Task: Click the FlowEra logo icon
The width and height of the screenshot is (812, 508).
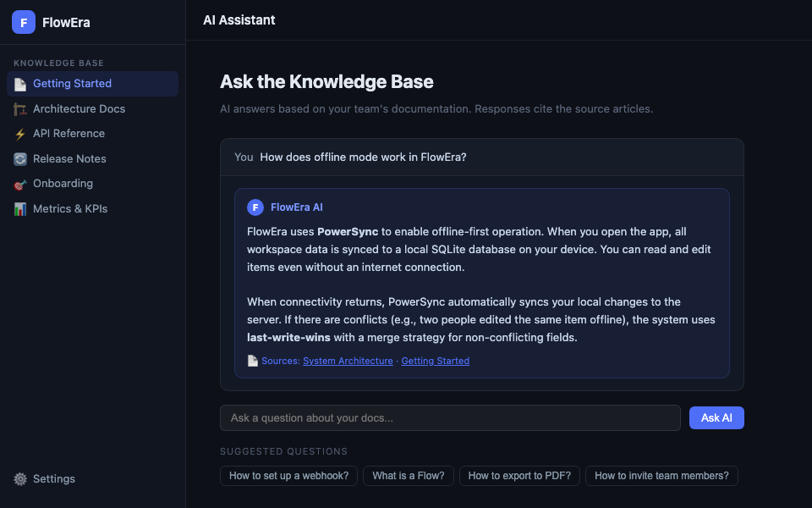Action: 24,22
